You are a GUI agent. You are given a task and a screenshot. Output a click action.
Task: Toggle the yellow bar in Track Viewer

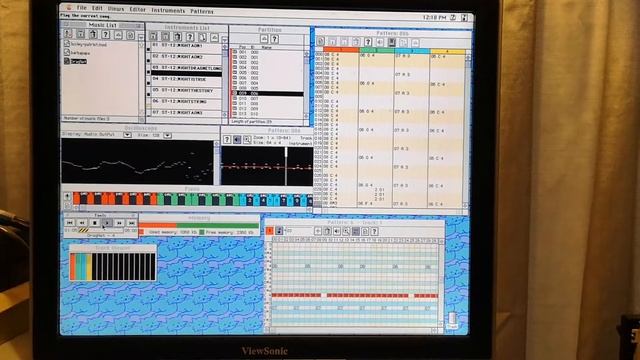coord(89,267)
